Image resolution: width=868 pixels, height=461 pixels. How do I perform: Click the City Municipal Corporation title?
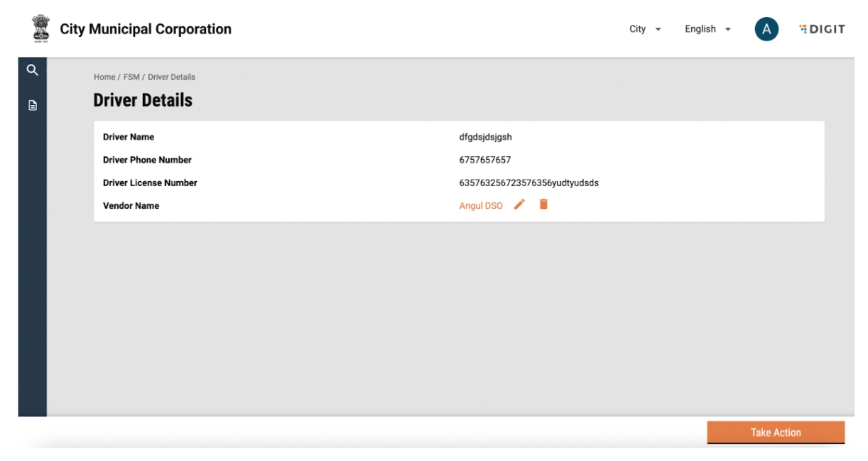(146, 29)
